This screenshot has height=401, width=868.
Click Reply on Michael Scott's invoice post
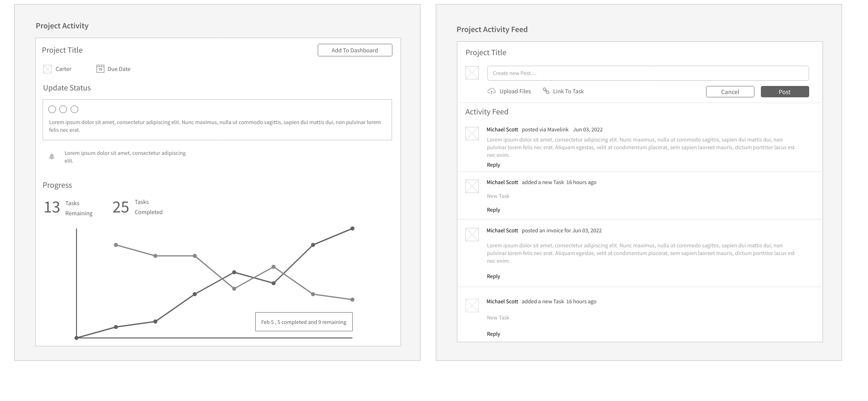[493, 276]
